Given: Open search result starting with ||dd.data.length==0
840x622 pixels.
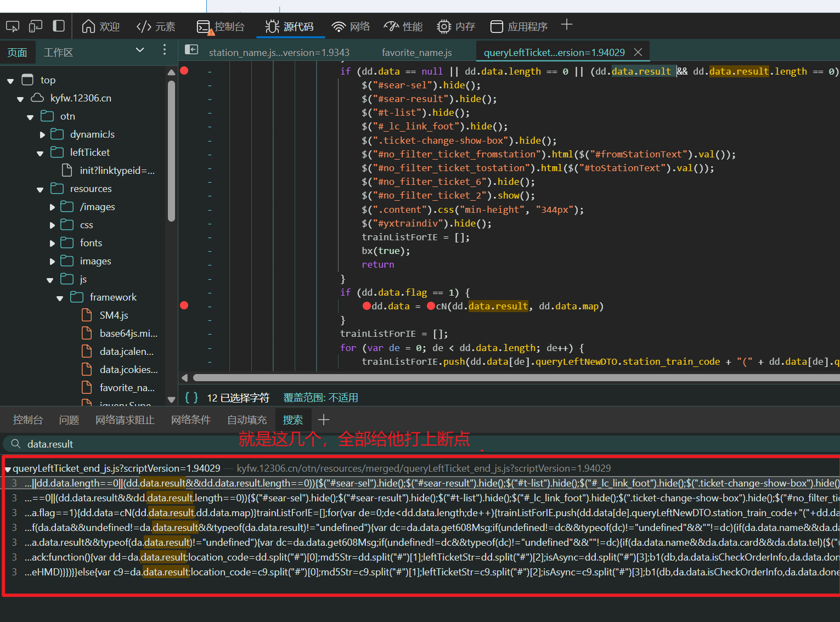Looking at the screenshot, I should (x=421, y=483).
